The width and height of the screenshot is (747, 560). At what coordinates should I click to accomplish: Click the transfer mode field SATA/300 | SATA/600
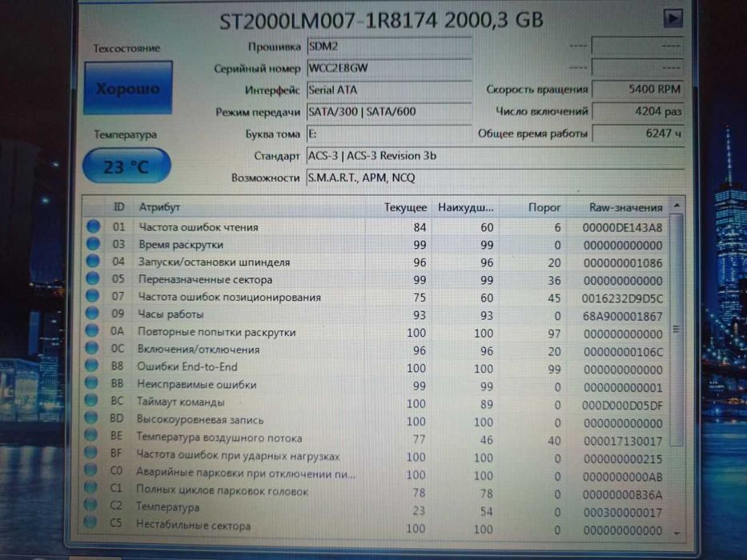point(389,112)
